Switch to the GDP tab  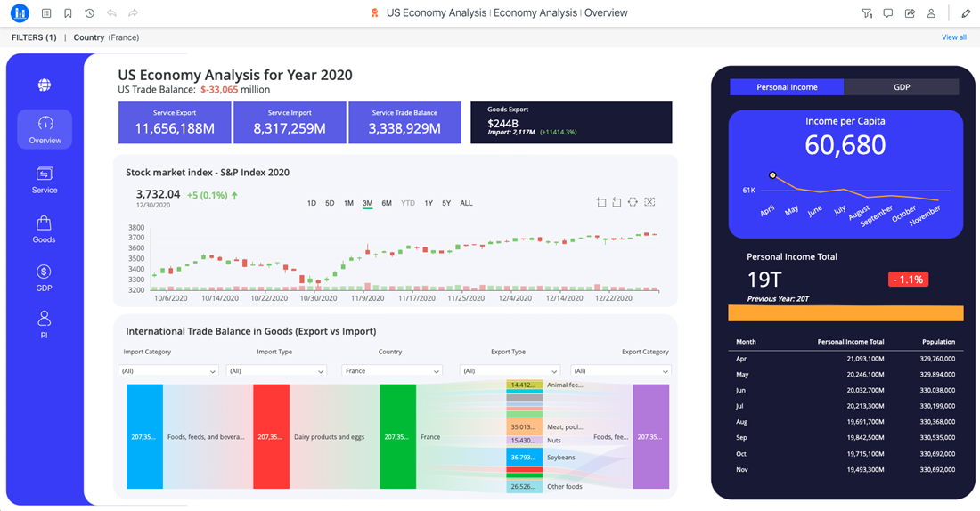[901, 87]
